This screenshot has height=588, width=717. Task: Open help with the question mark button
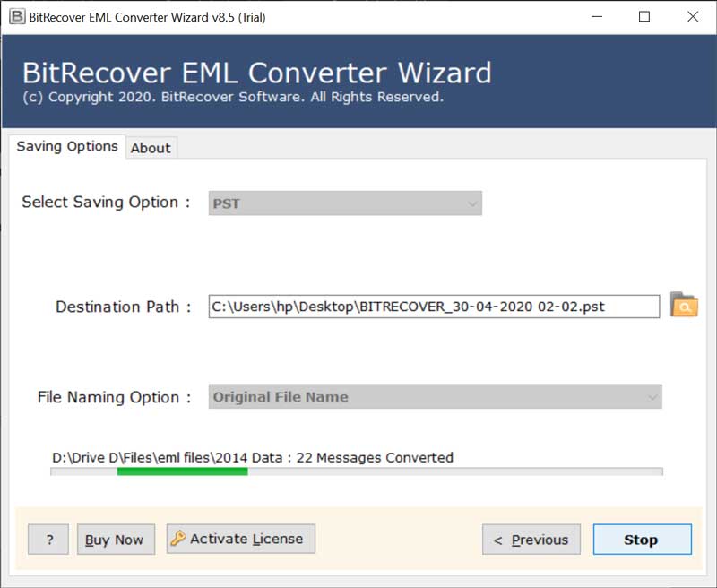pos(48,540)
